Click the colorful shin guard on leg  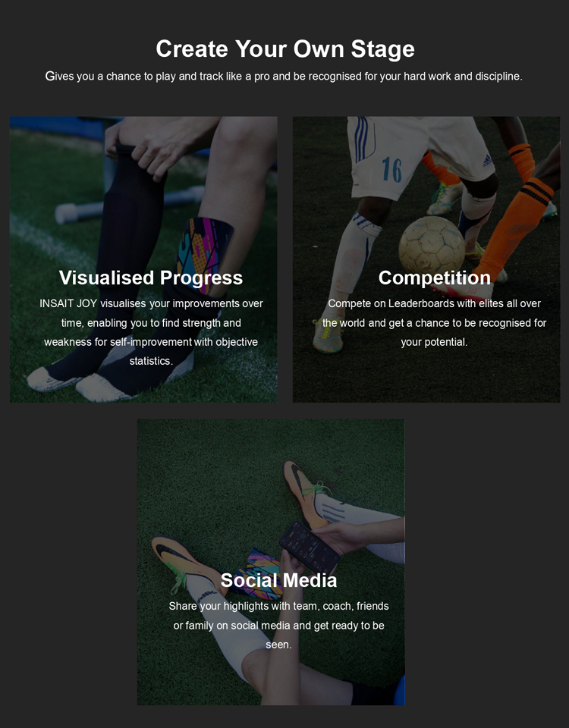204,256
